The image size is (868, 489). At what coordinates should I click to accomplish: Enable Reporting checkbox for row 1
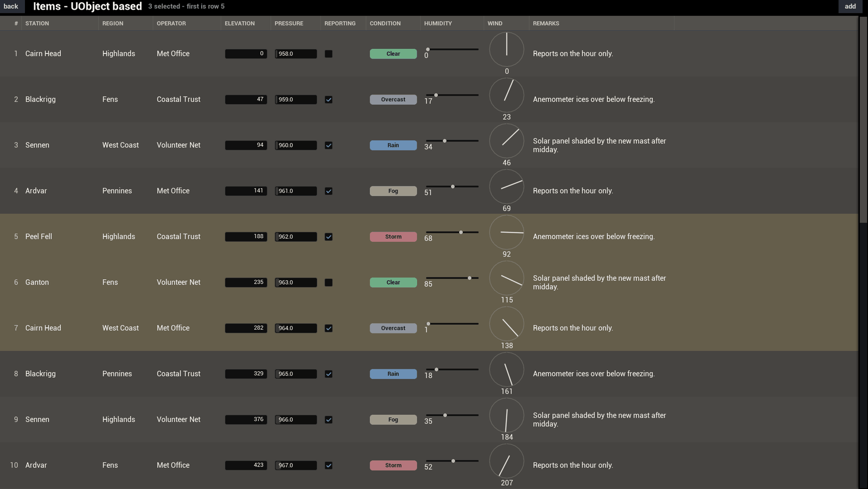tap(329, 54)
